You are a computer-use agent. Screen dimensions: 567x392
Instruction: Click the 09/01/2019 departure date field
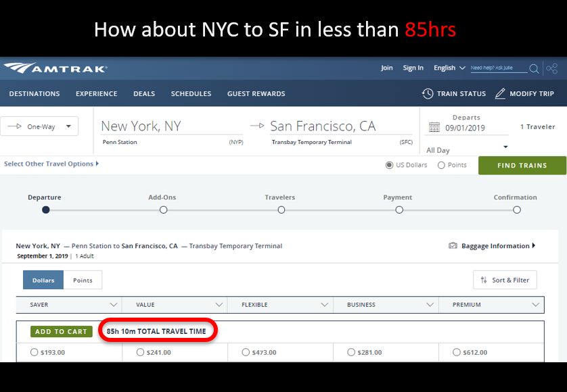466,128
